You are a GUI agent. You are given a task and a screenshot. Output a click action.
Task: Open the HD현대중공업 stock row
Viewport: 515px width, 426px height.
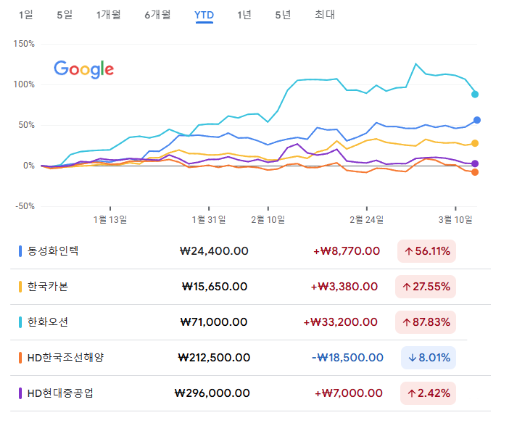point(250,393)
